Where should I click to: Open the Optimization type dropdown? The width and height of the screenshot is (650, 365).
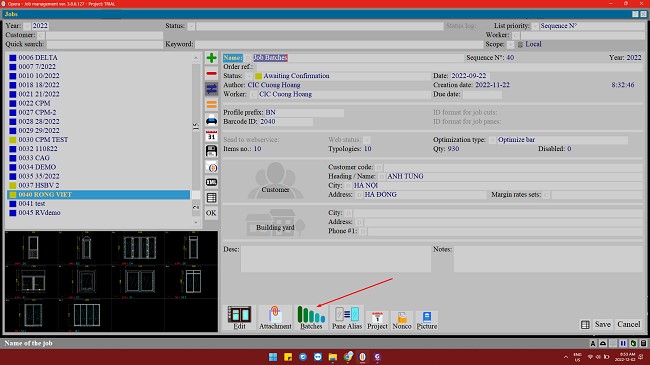tap(492, 140)
